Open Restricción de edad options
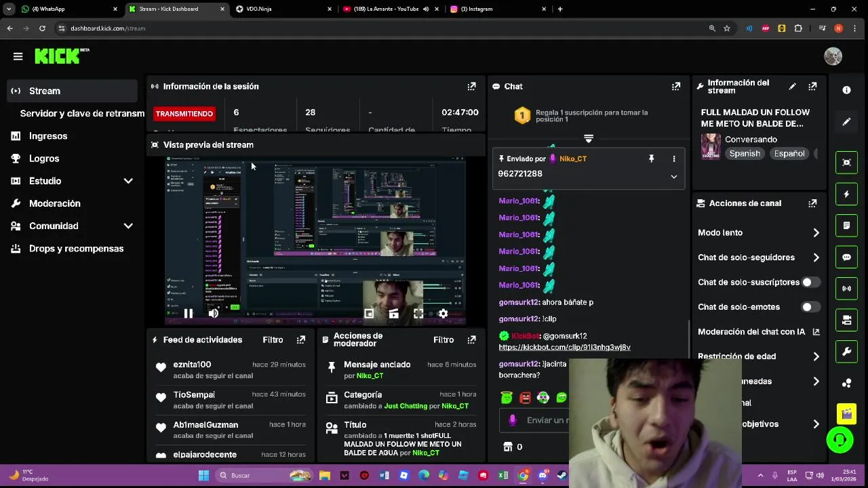The image size is (868, 488). pos(758,357)
